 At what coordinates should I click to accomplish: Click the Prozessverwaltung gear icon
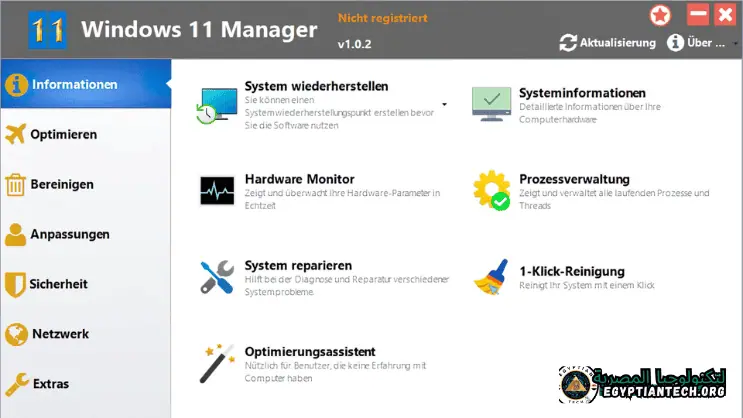click(491, 190)
